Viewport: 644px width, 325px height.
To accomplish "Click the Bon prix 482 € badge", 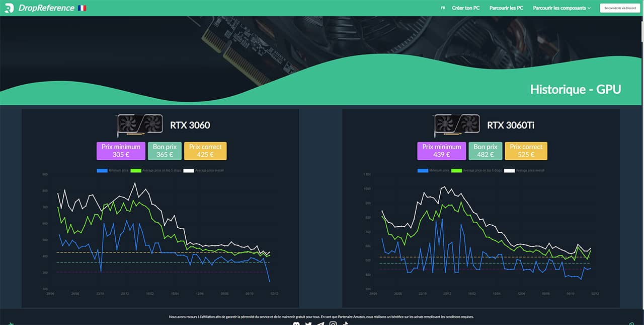I will pos(485,151).
